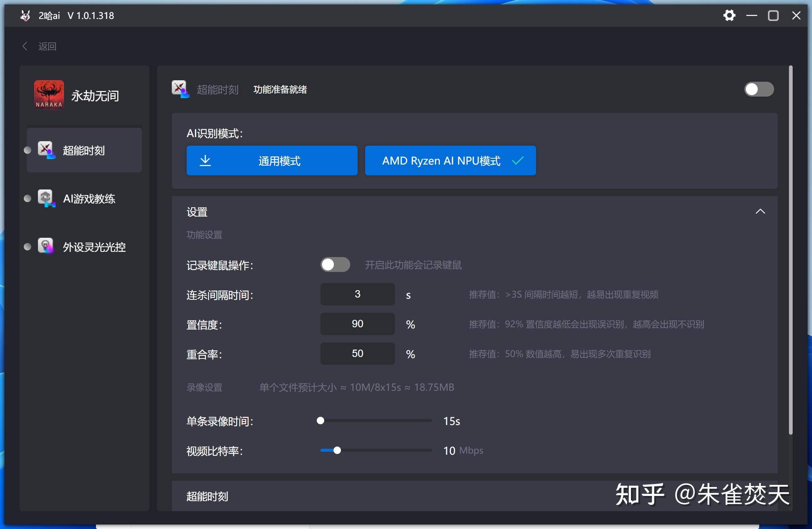The width and height of the screenshot is (812, 529).
Task: Minimize the 2哈ai window
Action: pyautogui.click(x=751, y=16)
